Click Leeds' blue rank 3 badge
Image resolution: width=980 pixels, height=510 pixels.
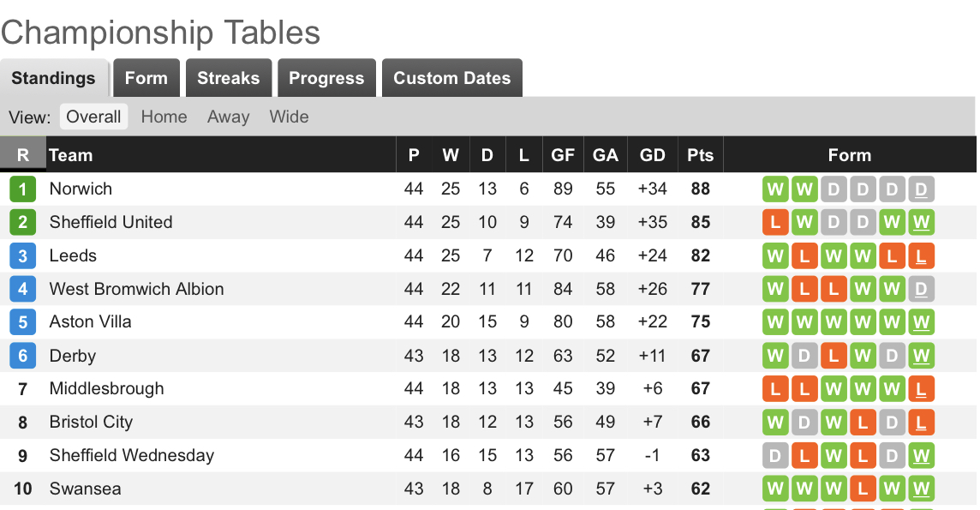point(22,255)
